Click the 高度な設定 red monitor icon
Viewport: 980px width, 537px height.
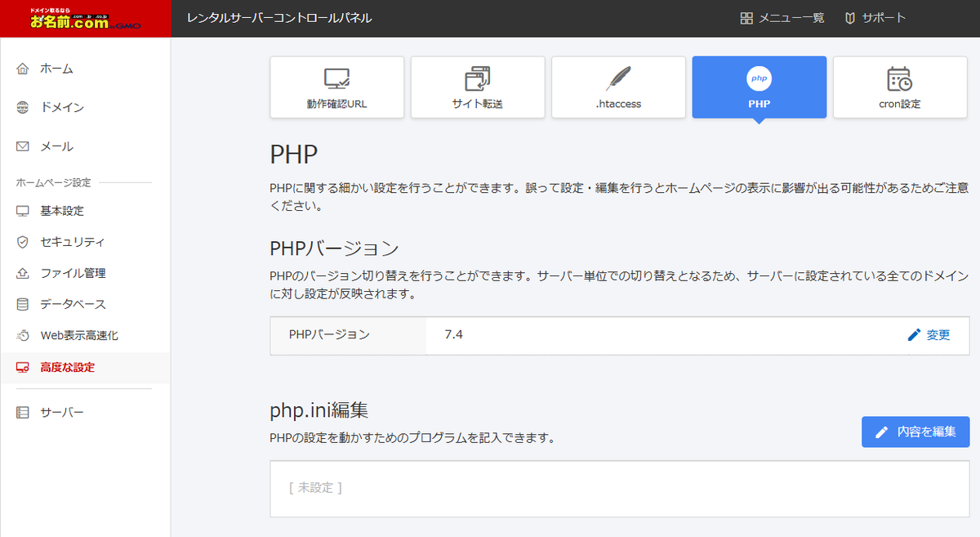(23, 367)
